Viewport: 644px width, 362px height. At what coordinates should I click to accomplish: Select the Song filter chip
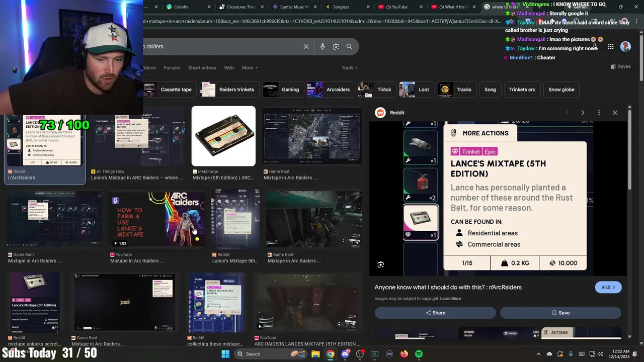click(490, 89)
